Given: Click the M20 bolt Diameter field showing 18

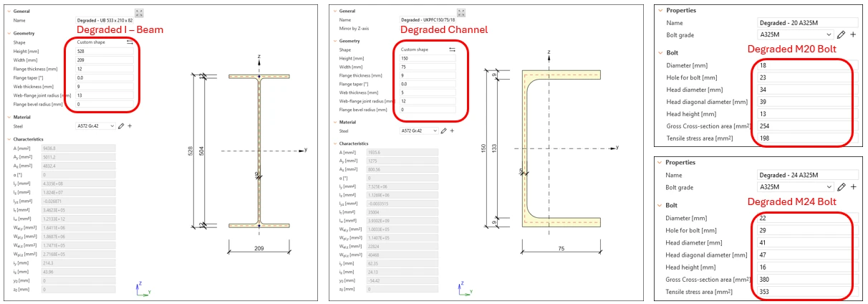Looking at the screenshot, I should coord(808,65).
